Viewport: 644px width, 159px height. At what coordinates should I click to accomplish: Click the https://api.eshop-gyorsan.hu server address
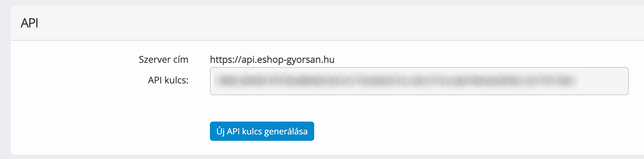(x=272, y=60)
